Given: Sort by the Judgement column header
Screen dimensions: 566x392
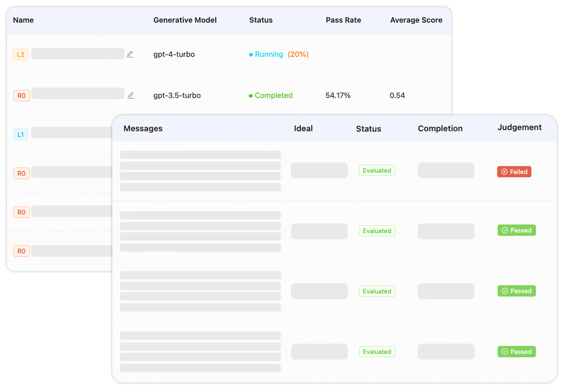Looking at the screenshot, I should coord(519,127).
